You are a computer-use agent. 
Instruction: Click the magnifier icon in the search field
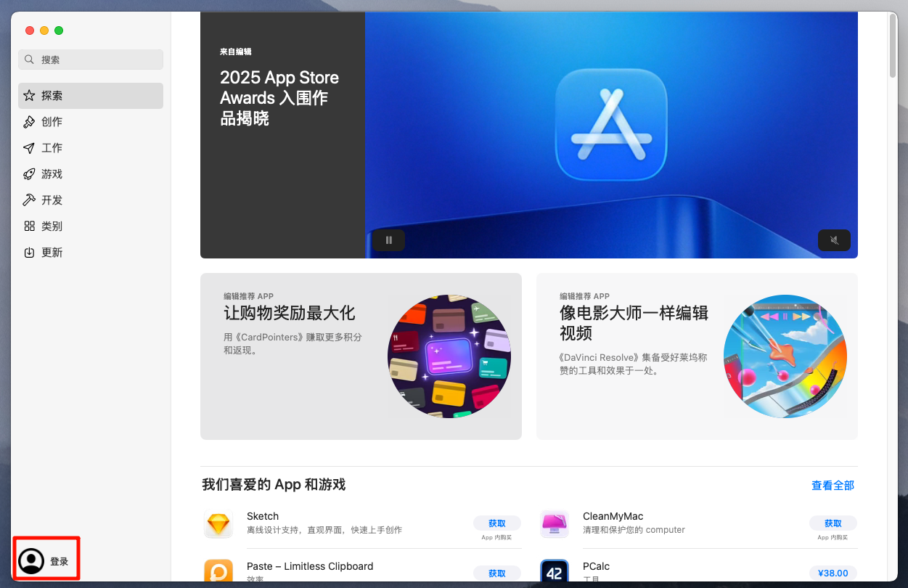(29, 60)
